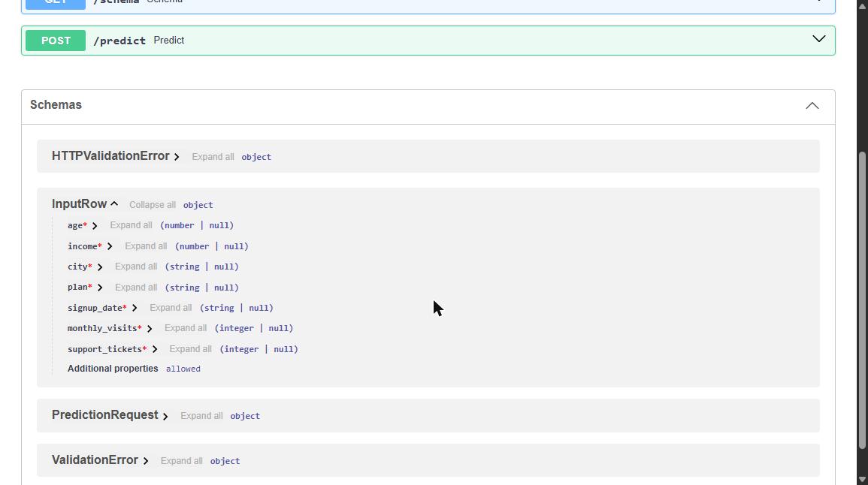868x485 pixels.
Task: Expand the support_tickets property chevron
Action: tap(155, 350)
